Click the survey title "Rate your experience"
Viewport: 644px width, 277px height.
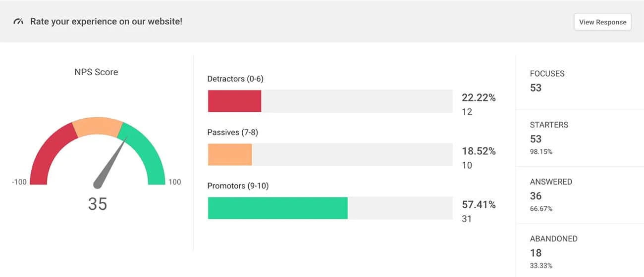pyautogui.click(x=106, y=22)
